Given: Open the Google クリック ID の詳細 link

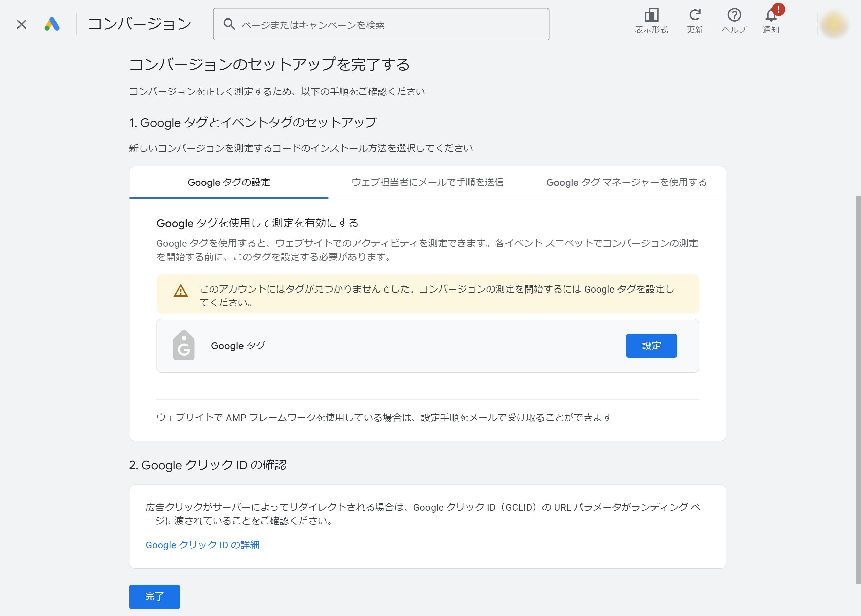Looking at the screenshot, I should click(202, 545).
